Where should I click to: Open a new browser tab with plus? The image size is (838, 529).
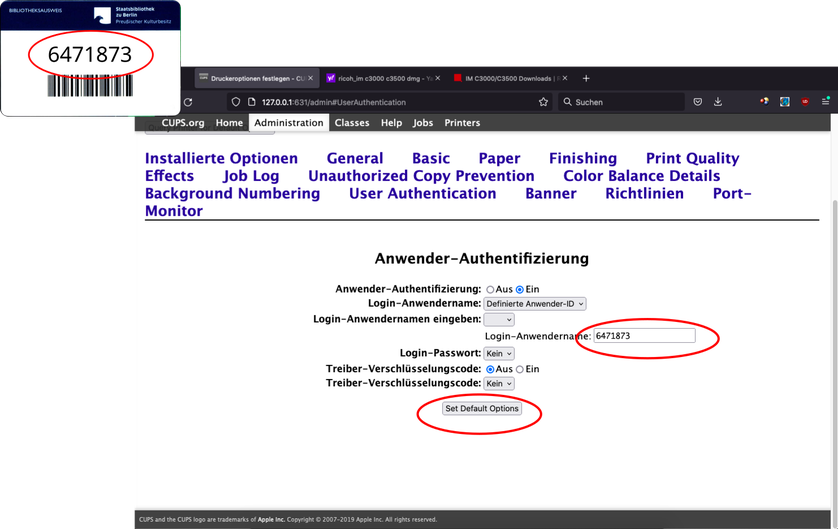[586, 79]
